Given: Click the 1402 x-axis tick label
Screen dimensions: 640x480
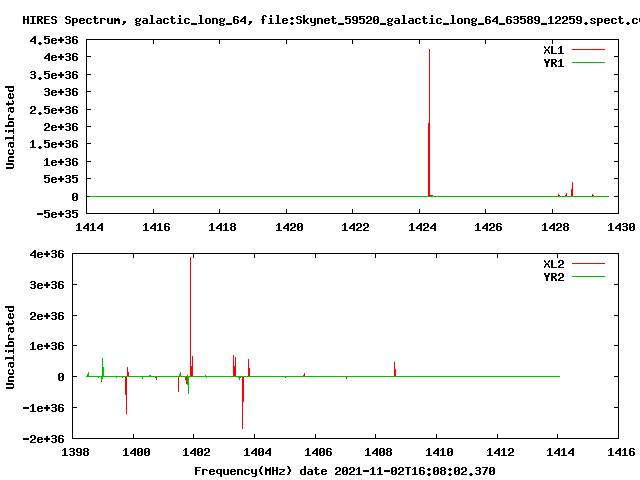Looking at the screenshot, I should click(x=196, y=452).
